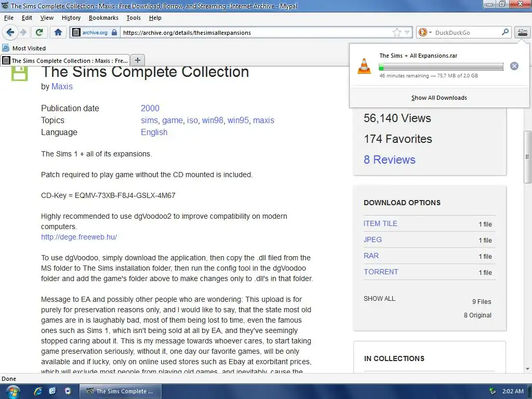
Task: Click the game topic link
Action: click(x=172, y=120)
